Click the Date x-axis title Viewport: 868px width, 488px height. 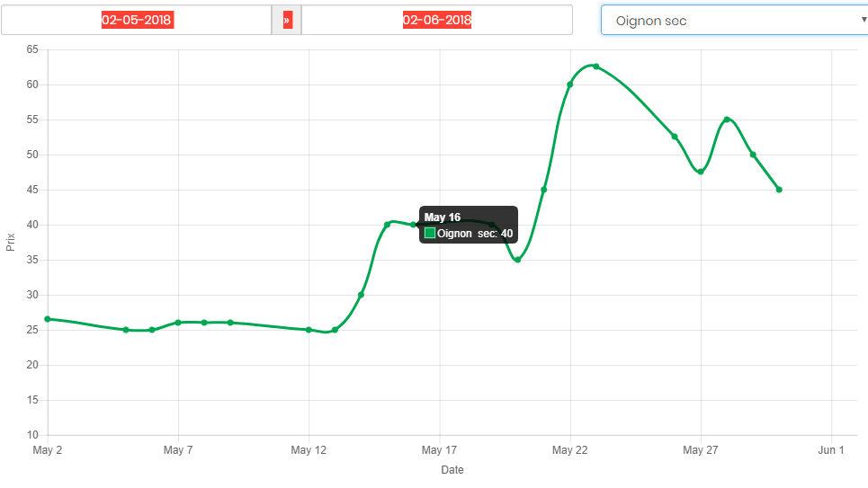click(x=452, y=470)
